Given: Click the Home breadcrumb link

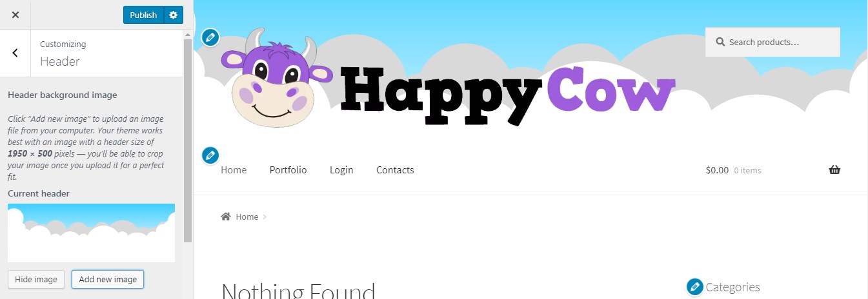Looking at the screenshot, I should point(247,217).
